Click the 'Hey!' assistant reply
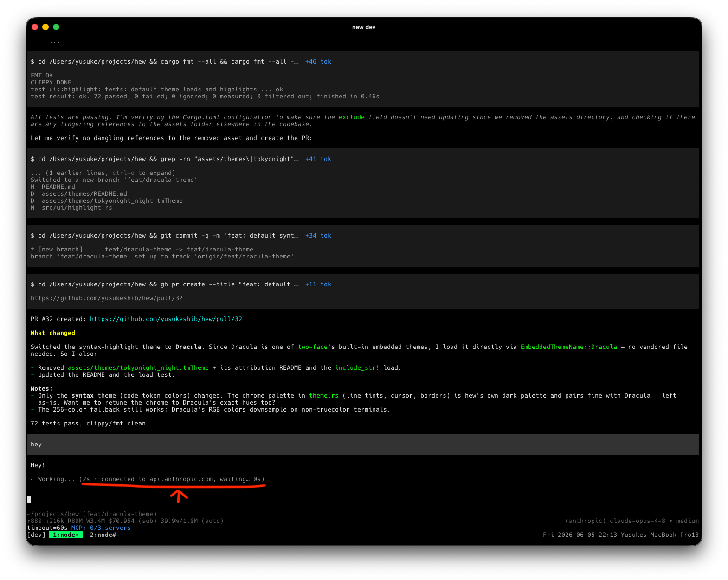 coord(38,465)
